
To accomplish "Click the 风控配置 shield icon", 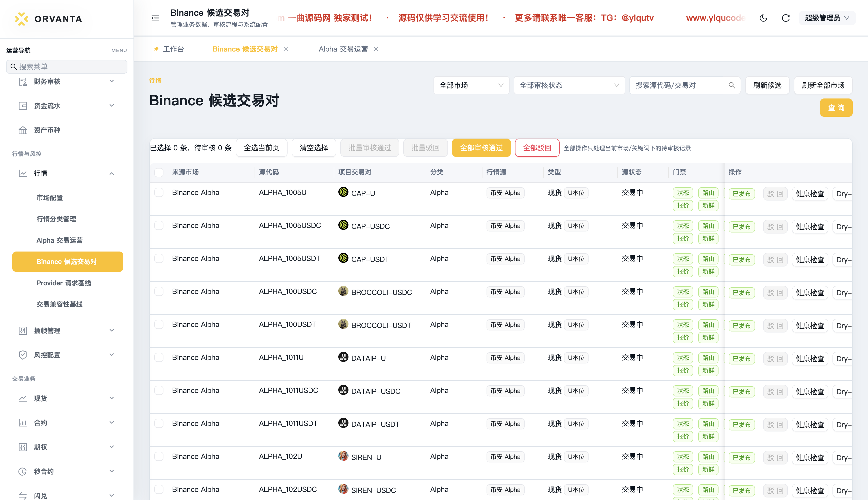I will (x=23, y=355).
